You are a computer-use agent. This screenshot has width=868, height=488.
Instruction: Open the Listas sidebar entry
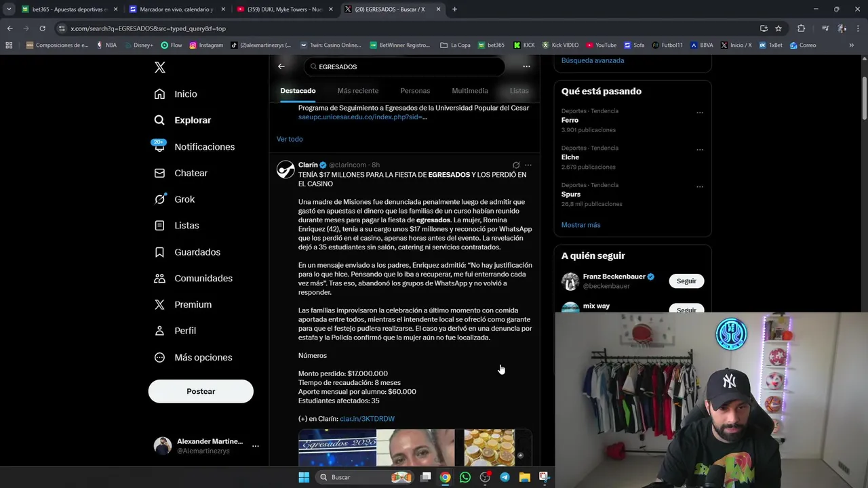pos(176,226)
